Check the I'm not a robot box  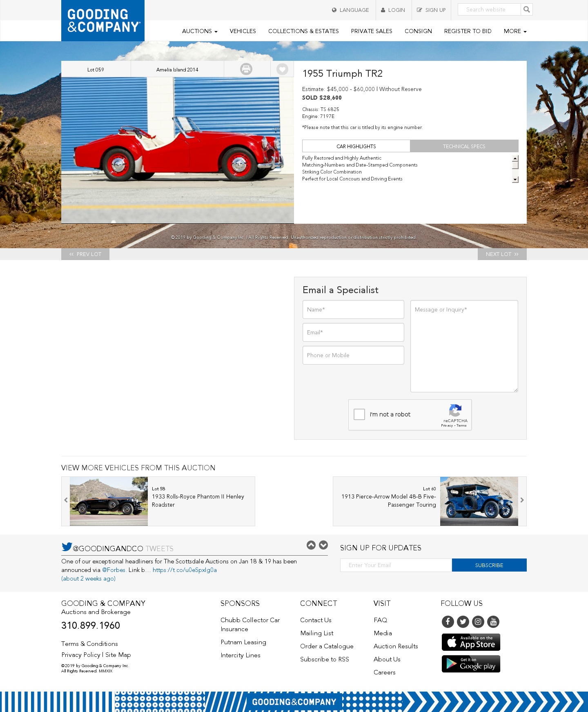point(359,414)
